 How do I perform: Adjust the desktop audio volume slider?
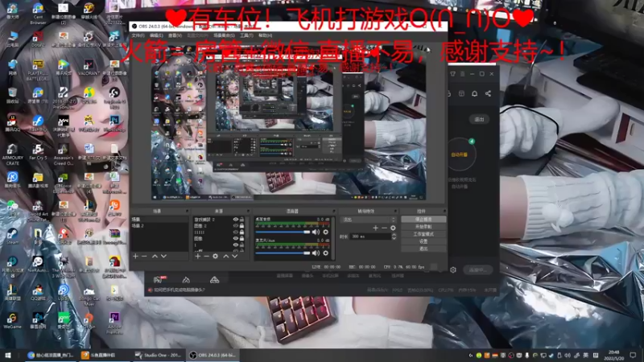(283, 232)
